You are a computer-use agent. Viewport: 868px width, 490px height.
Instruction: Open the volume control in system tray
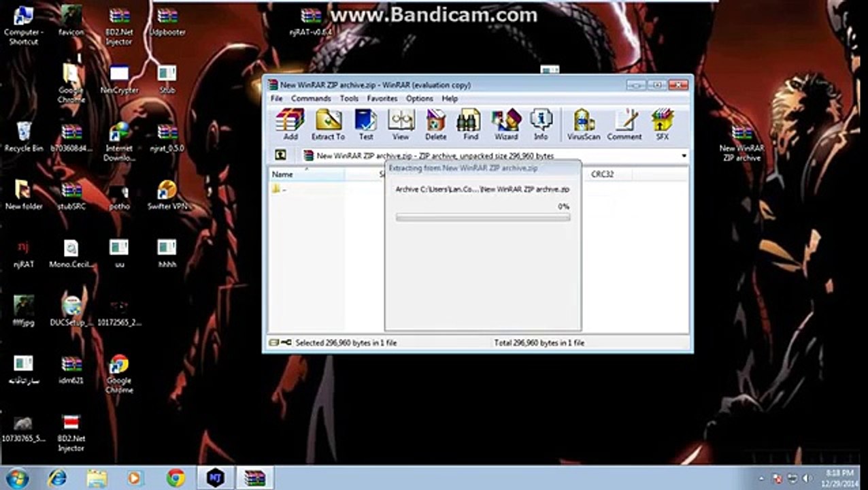807,478
